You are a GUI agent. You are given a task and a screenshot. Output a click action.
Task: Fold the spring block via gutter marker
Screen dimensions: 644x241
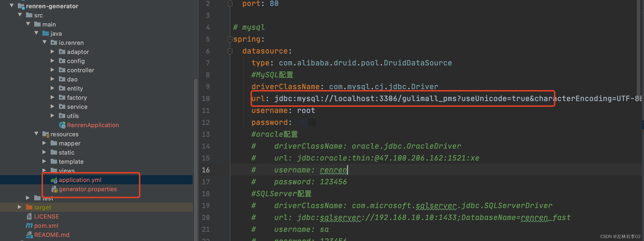click(230, 39)
